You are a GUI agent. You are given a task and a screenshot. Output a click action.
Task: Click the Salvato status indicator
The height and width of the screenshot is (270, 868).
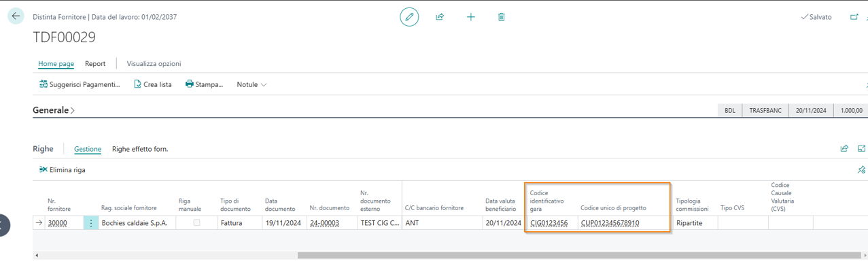coord(816,17)
